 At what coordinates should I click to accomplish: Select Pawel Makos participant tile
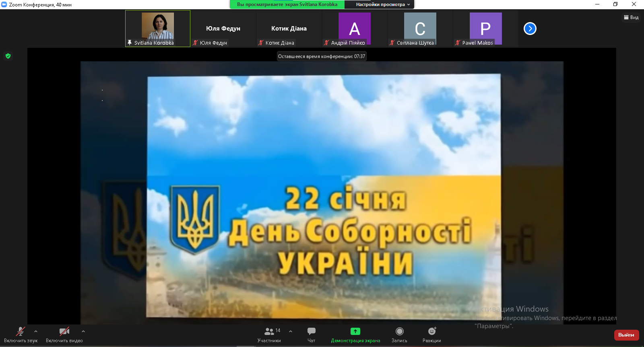(486, 29)
